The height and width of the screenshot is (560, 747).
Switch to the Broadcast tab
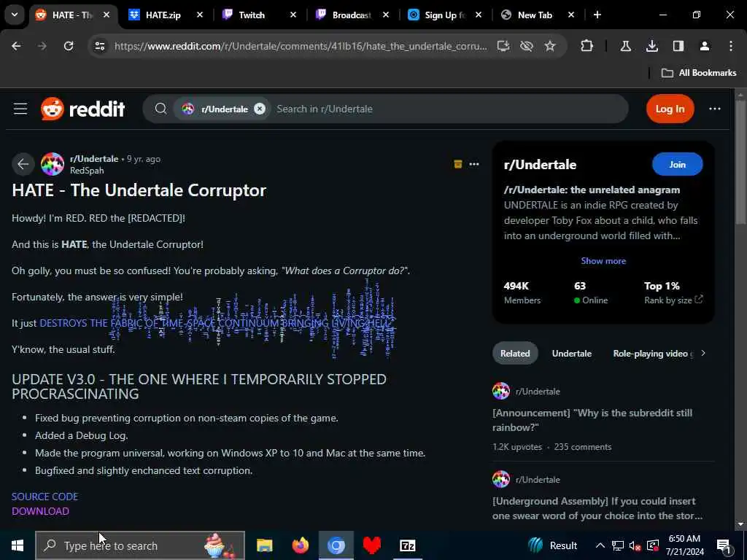(352, 15)
